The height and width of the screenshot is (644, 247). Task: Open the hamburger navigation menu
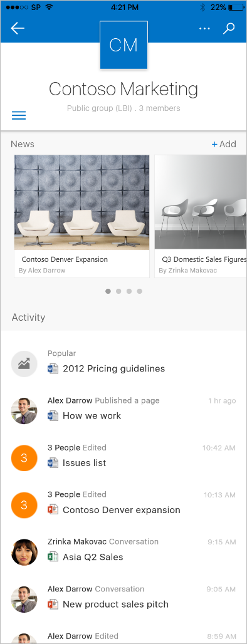pyautogui.click(x=19, y=115)
